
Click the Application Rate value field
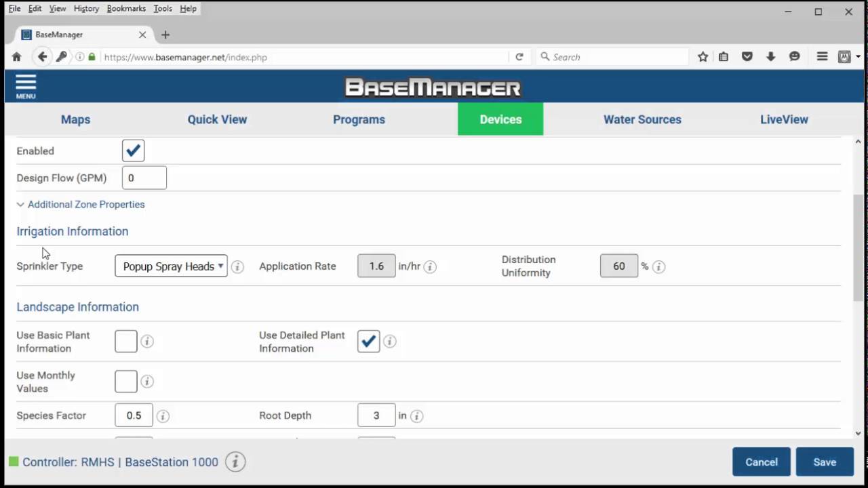(x=376, y=266)
